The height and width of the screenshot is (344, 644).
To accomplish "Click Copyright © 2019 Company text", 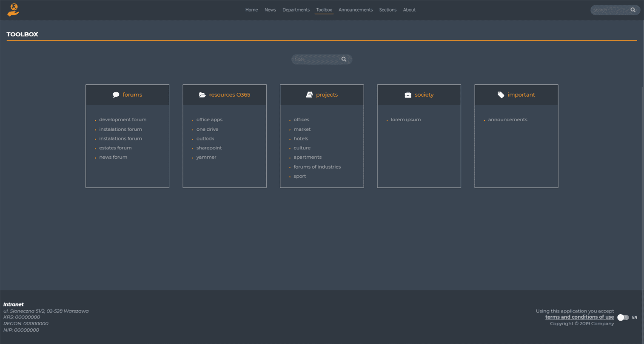I will pyautogui.click(x=582, y=324).
